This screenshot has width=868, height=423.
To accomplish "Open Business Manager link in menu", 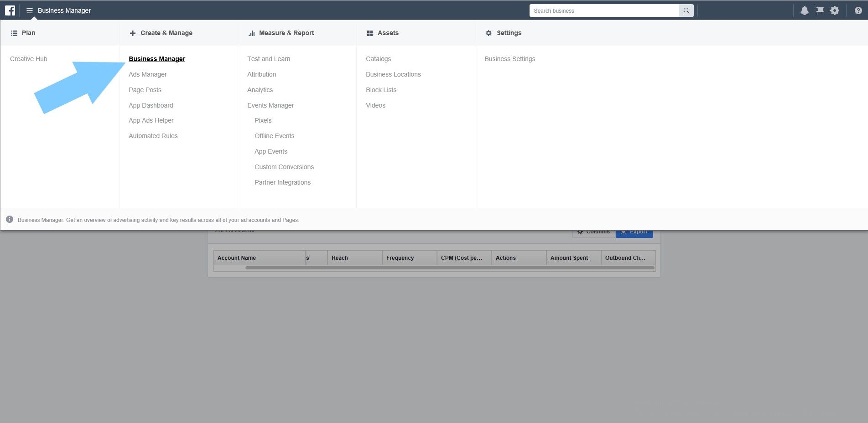I will pyautogui.click(x=157, y=59).
